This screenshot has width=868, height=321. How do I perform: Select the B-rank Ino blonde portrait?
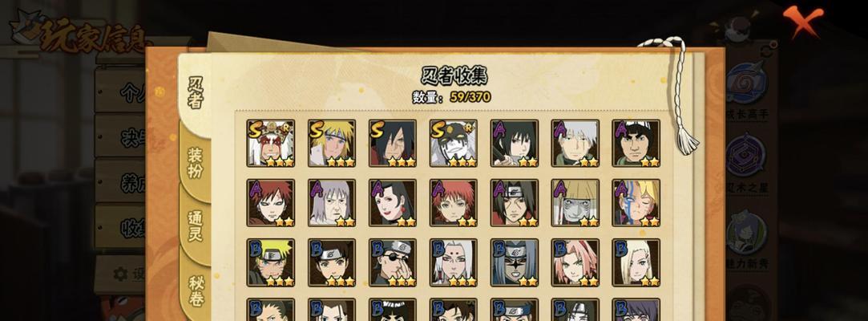(x=636, y=262)
